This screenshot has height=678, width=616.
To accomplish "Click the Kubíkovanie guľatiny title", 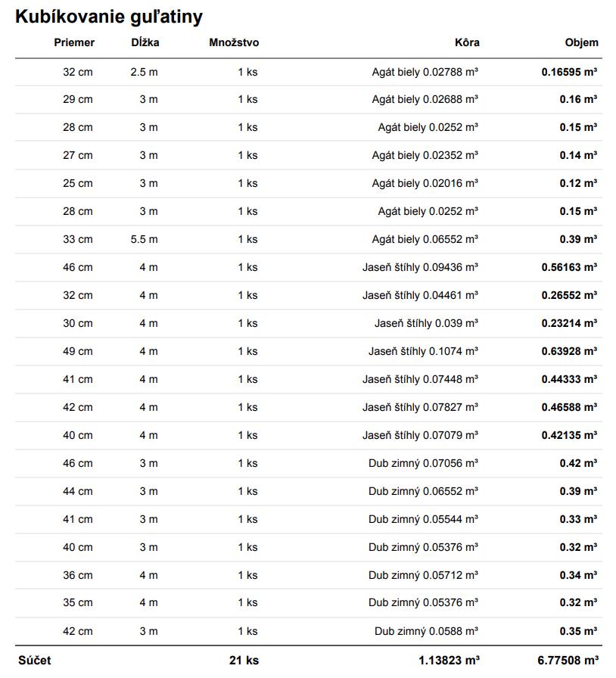I will coord(109,17).
